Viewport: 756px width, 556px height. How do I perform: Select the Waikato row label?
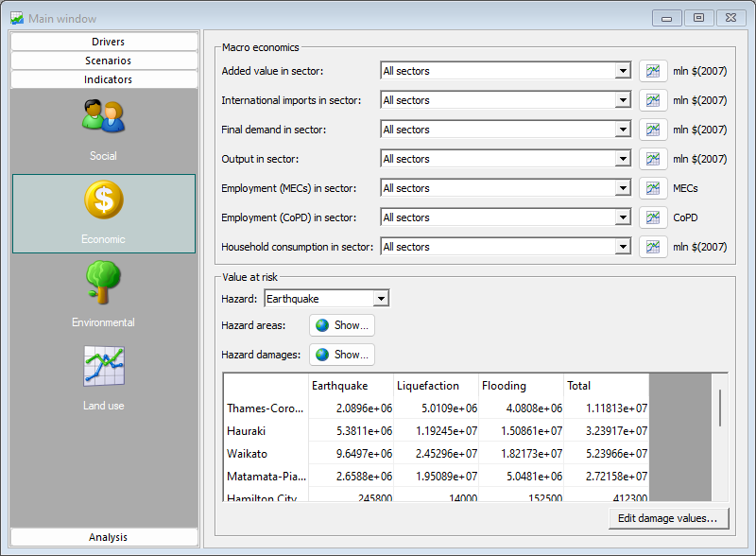pyautogui.click(x=266, y=454)
